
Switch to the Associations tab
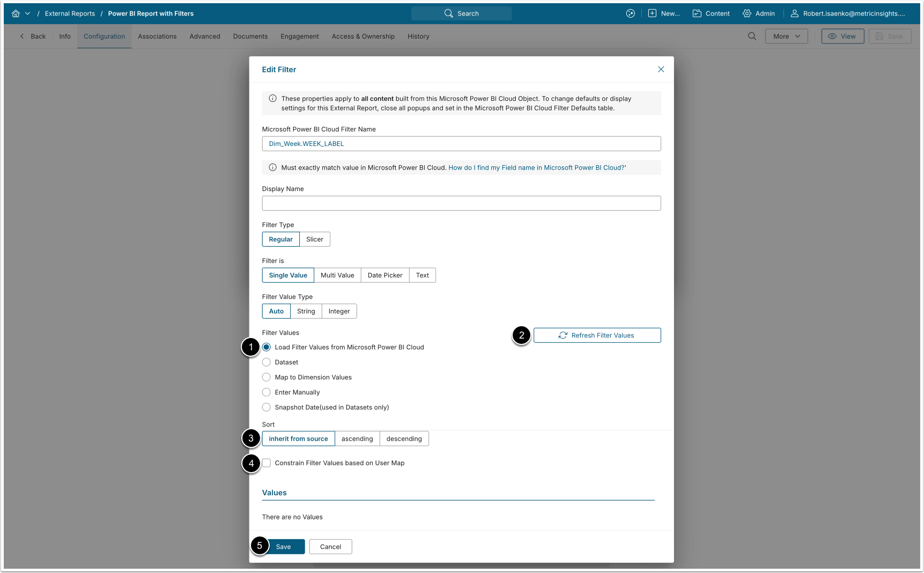157,36
